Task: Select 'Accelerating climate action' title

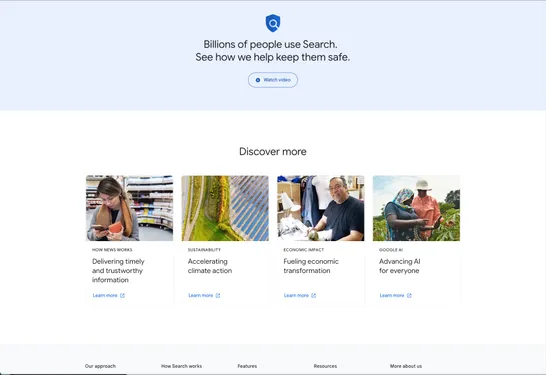Action: pos(210,266)
